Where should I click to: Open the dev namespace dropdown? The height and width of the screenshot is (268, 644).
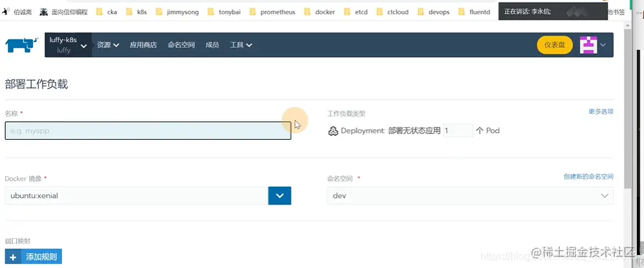point(470,195)
